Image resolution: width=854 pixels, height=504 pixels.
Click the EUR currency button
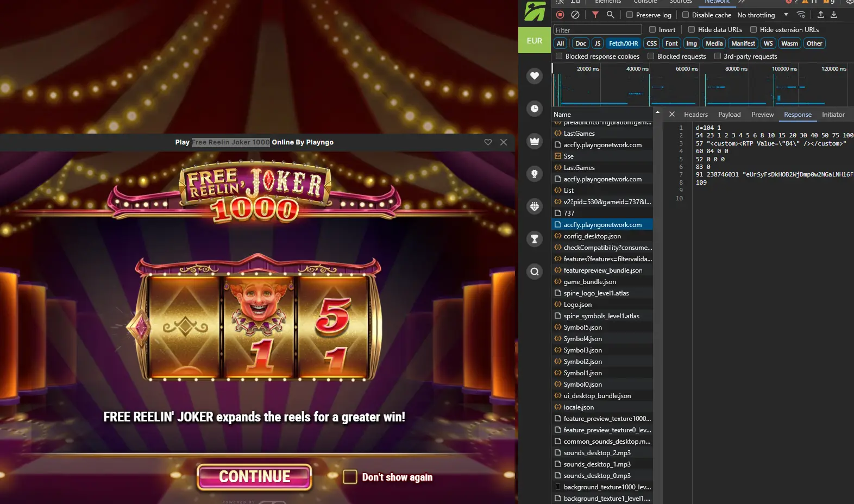[535, 41]
